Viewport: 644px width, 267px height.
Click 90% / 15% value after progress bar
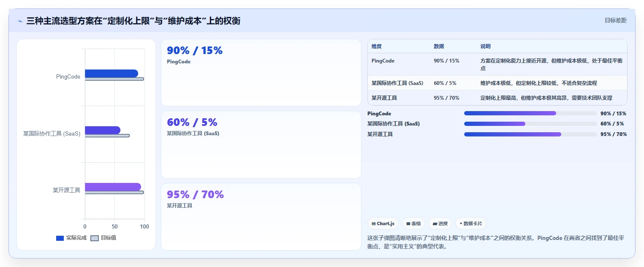click(613, 114)
